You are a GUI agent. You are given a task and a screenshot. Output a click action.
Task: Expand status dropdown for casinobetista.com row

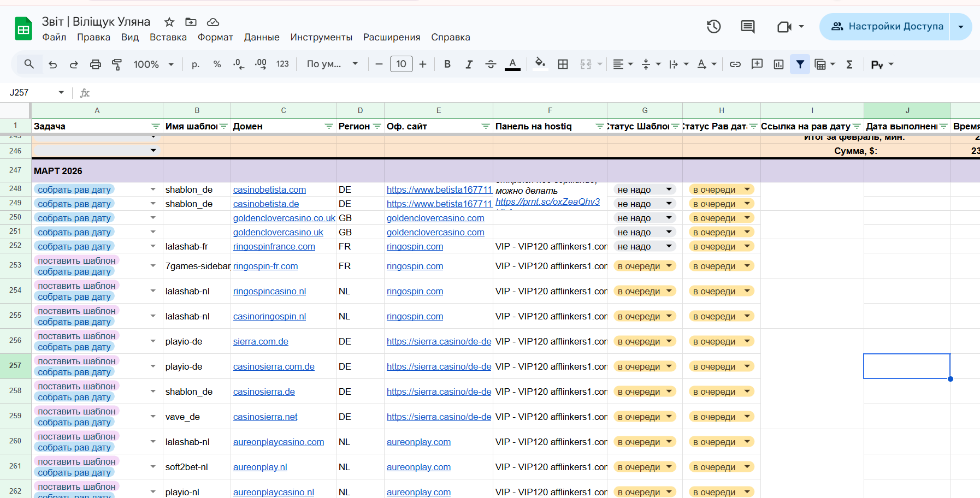pyautogui.click(x=669, y=189)
